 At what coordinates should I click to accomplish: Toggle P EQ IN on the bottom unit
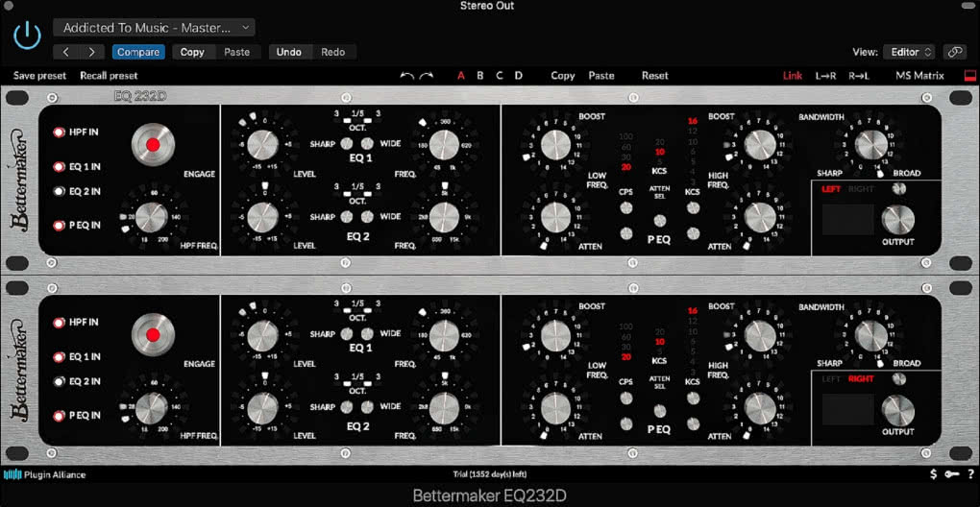pos(60,415)
